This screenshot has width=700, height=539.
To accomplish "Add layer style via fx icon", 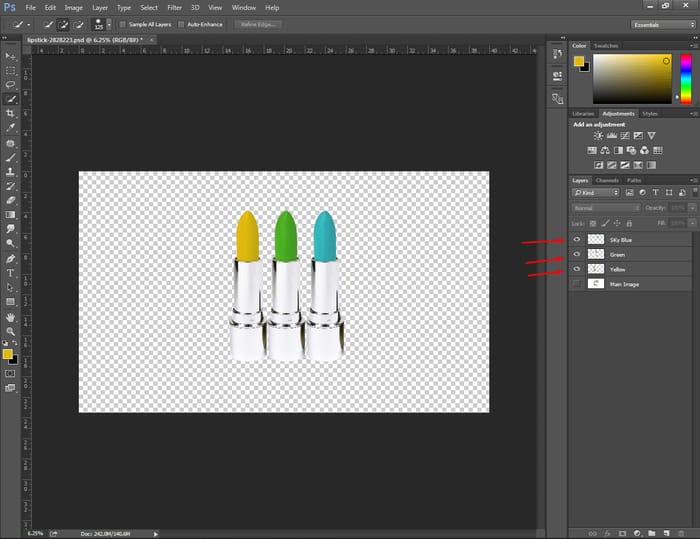I will (607, 533).
